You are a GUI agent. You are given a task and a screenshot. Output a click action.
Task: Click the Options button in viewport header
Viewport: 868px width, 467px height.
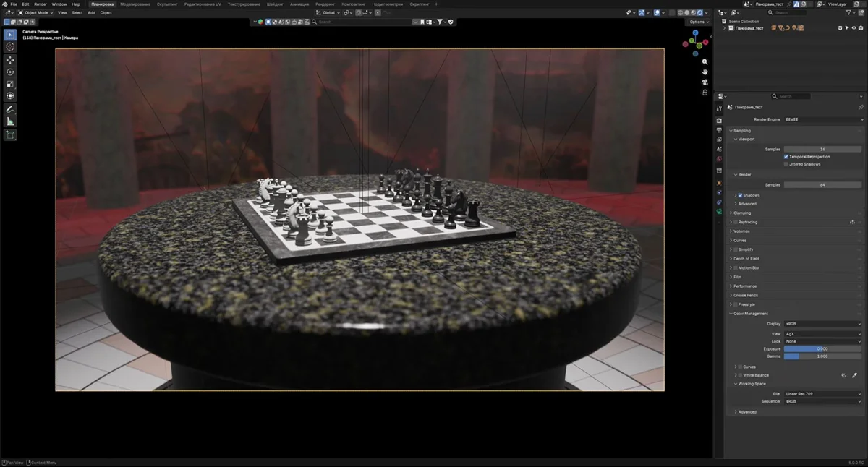click(x=698, y=22)
